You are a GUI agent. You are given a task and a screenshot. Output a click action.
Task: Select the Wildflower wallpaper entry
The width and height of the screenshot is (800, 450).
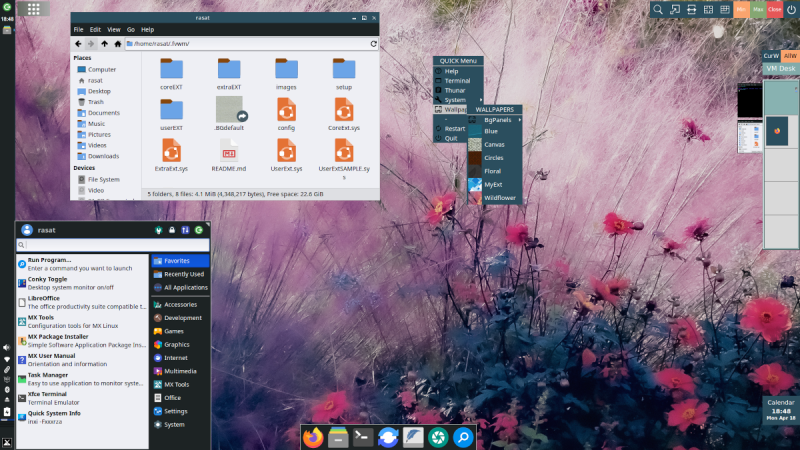495,198
